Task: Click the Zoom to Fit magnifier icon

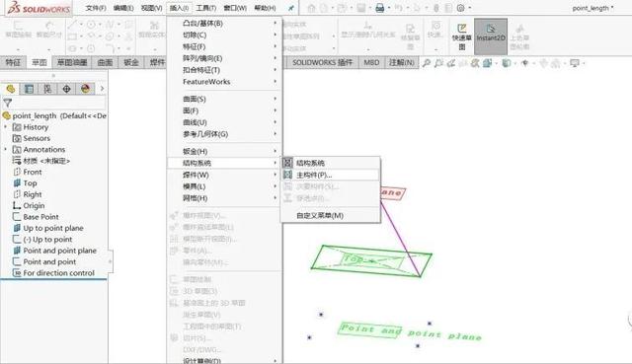Action: click(x=426, y=63)
